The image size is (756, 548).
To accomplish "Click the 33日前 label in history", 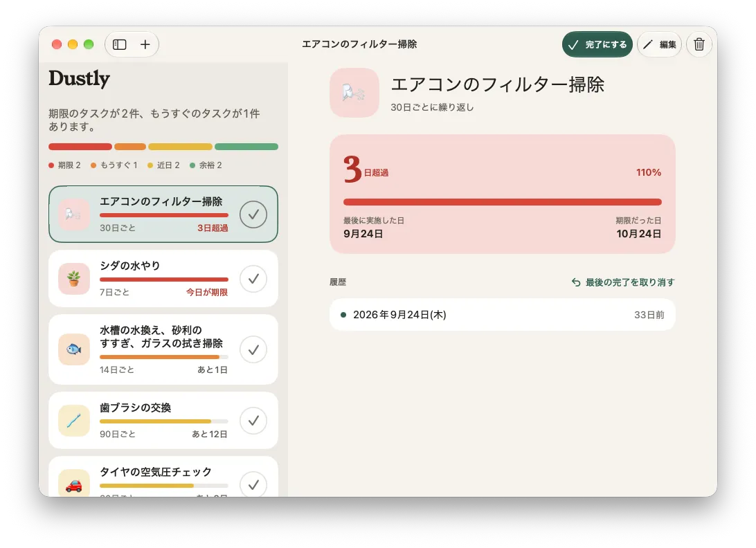I will [x=649, y=315].
